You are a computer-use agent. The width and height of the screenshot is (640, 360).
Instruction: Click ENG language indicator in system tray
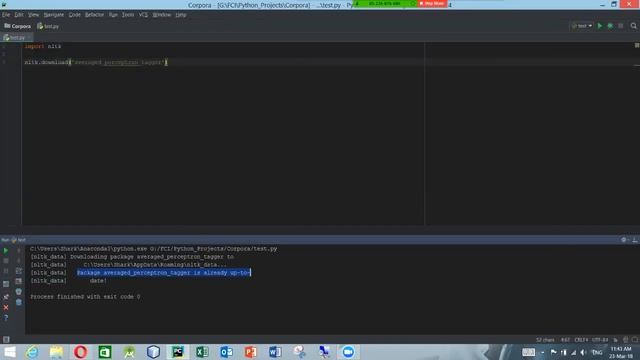click(x=598, y=352)
